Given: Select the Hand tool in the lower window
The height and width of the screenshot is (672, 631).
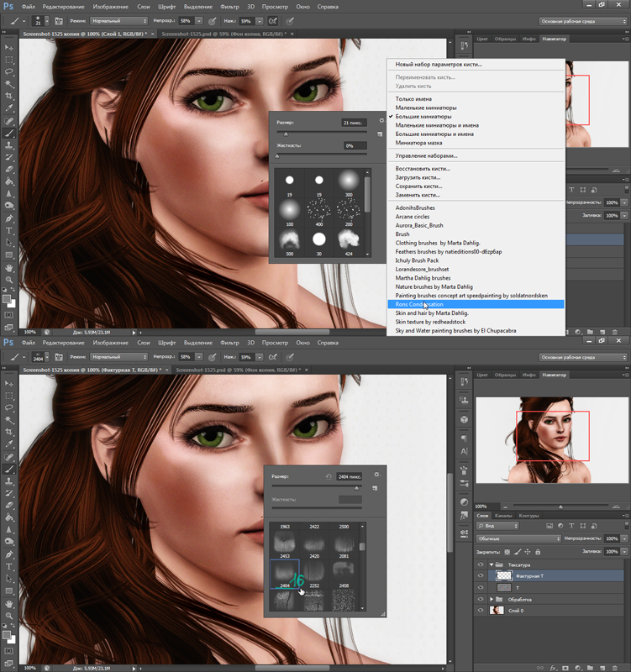Looking at the screenshot, I should [9, 604].
